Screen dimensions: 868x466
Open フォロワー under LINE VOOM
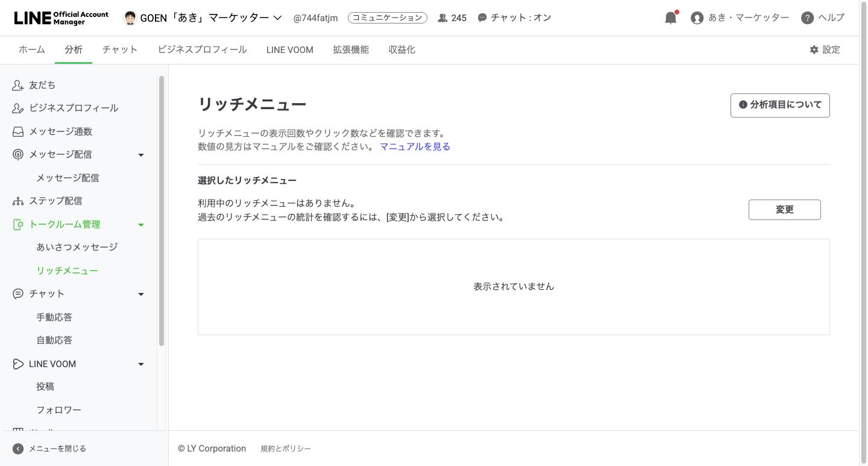[x=59, y=410]
